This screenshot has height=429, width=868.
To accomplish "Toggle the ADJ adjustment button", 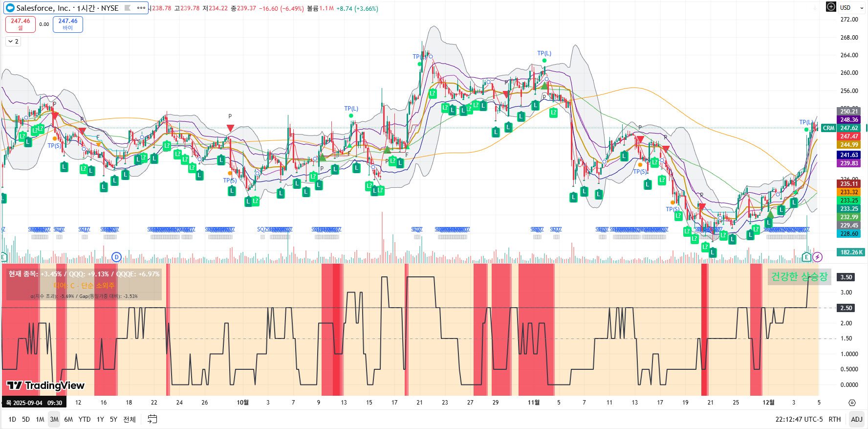I will click(x=857, y=419).
